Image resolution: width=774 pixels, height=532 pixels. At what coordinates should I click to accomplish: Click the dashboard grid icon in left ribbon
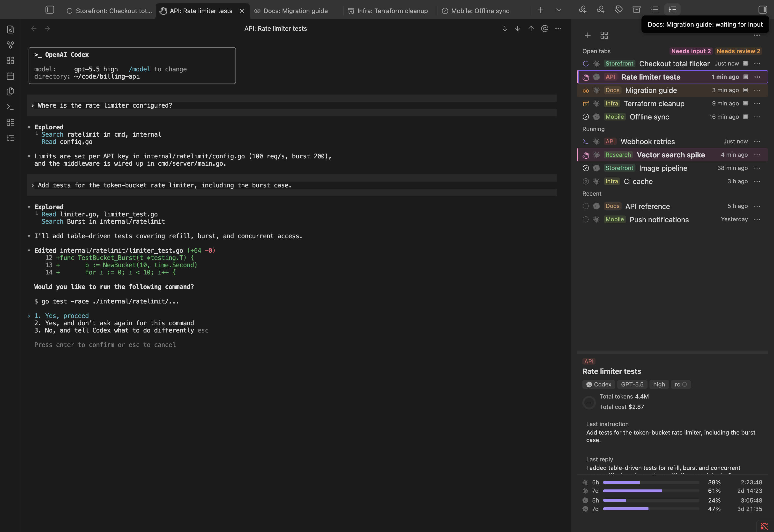click(10, 60)
